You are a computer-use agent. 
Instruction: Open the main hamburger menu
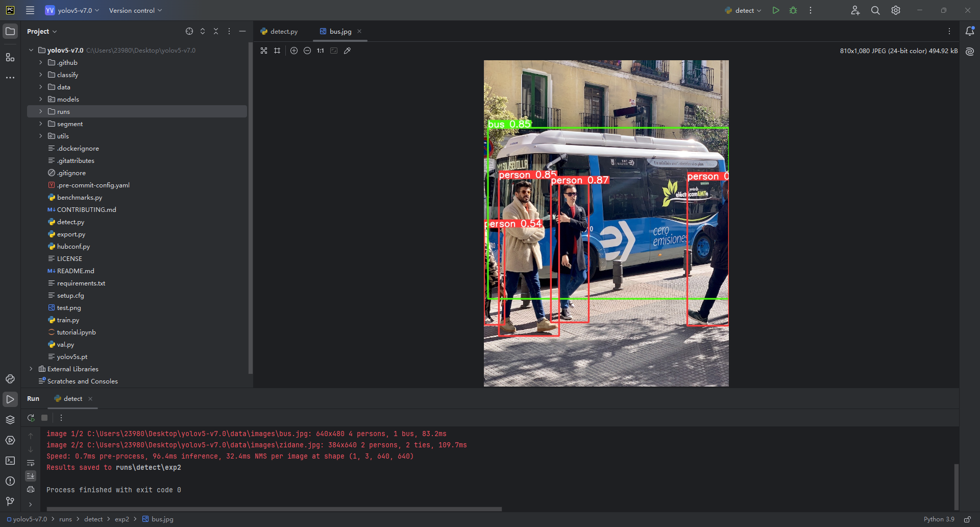(30, 10)
